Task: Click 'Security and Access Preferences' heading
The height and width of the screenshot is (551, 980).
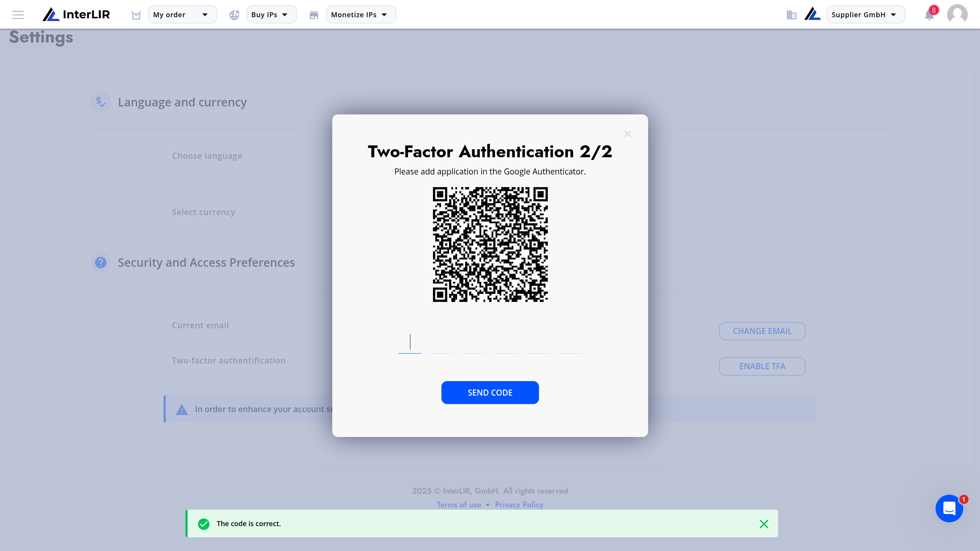Action: coord(206,262)
